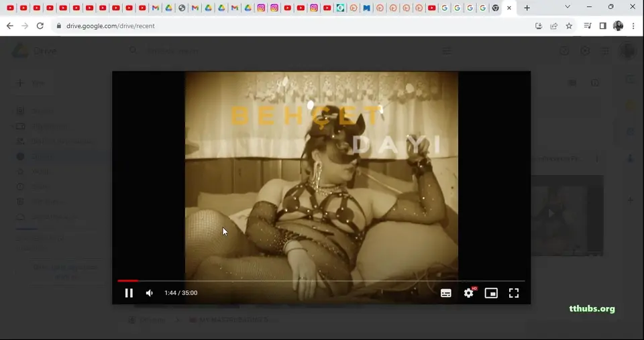Switch video to picture-in-picture mode

[491, 293]
